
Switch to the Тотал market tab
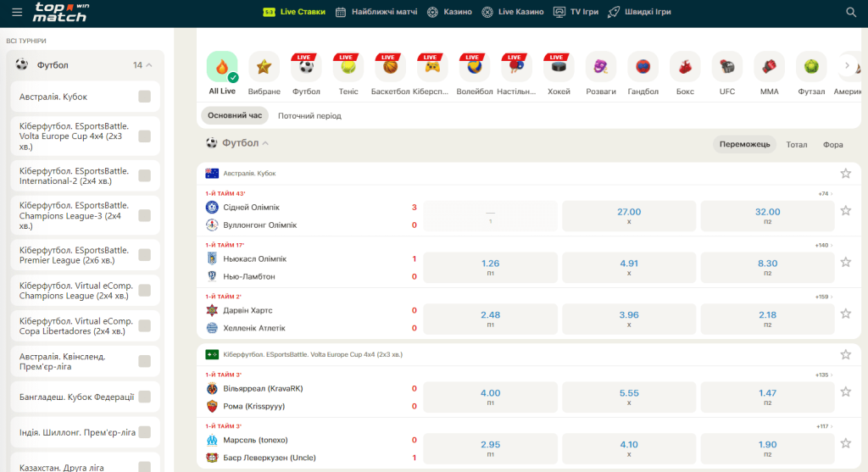(796, 144)
